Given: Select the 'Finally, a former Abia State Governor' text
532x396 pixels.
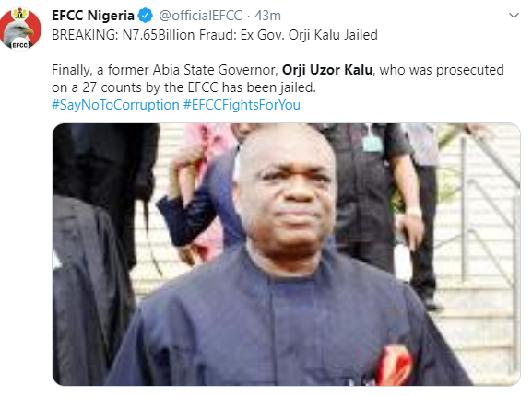Looking at the screenshot, I should [x=165, y=70].
